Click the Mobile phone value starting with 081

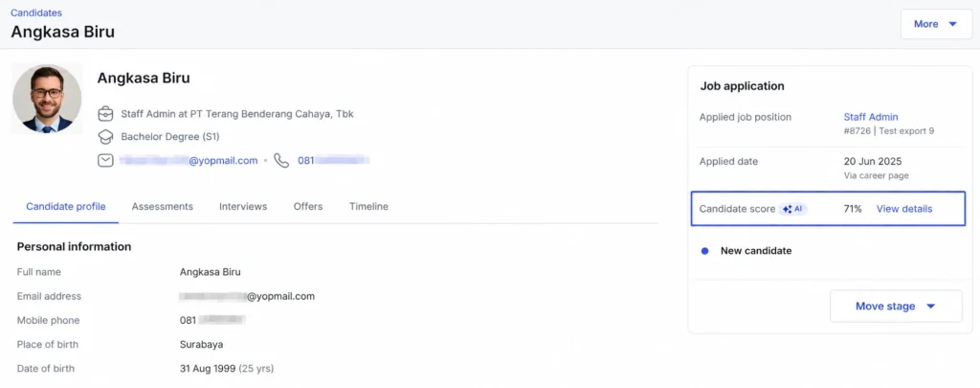tap(212, 320)
